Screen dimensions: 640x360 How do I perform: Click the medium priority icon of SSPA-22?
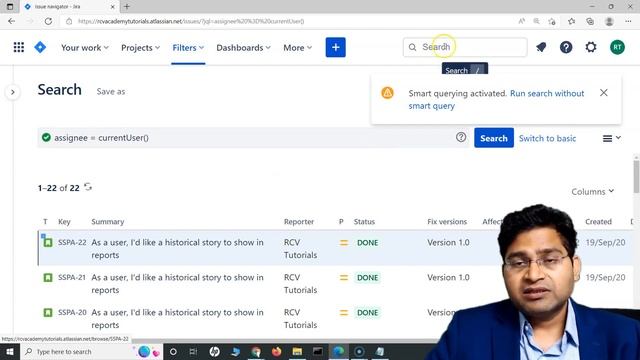pos(344,243)
